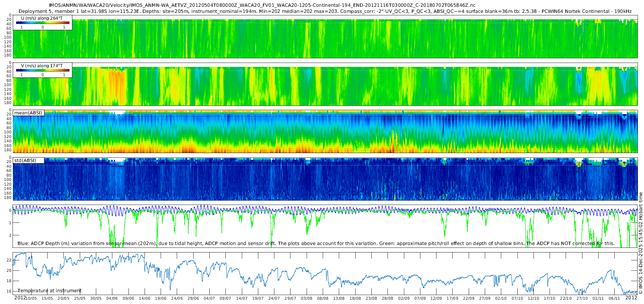Click the 12/10 date tick label

tap(533, 298)
